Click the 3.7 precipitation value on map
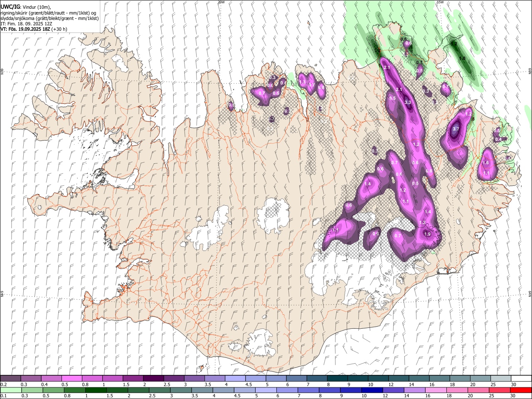532x399 pixels. pyautogui.click(x=456, y=129)
